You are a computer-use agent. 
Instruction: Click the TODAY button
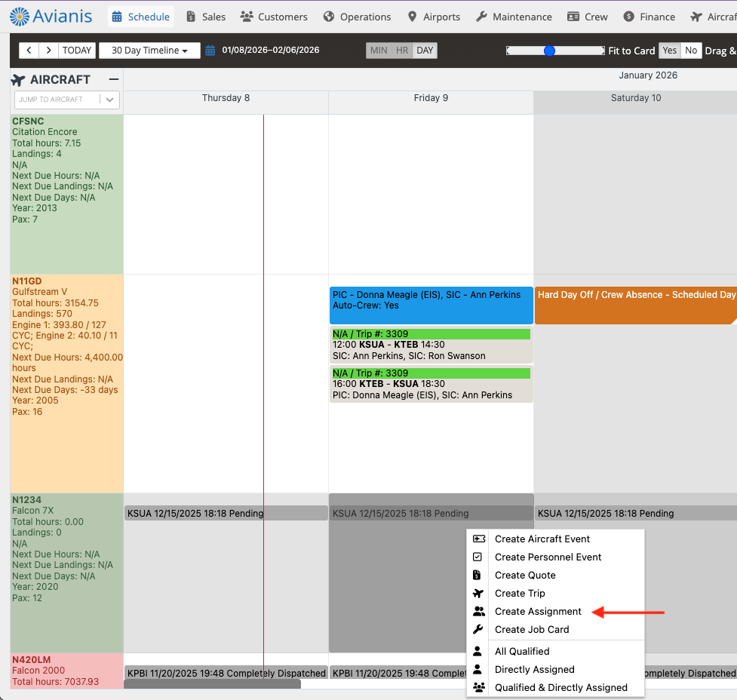click(77, 51)
